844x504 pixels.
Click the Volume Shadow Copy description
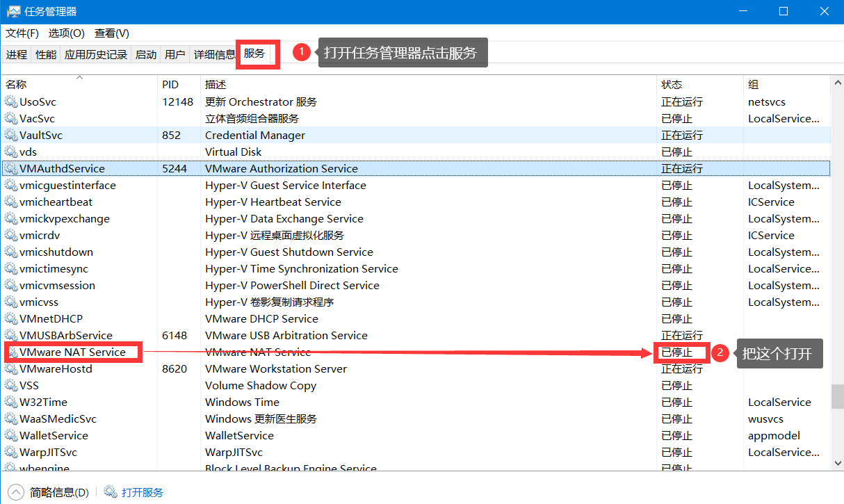[261, 385]
